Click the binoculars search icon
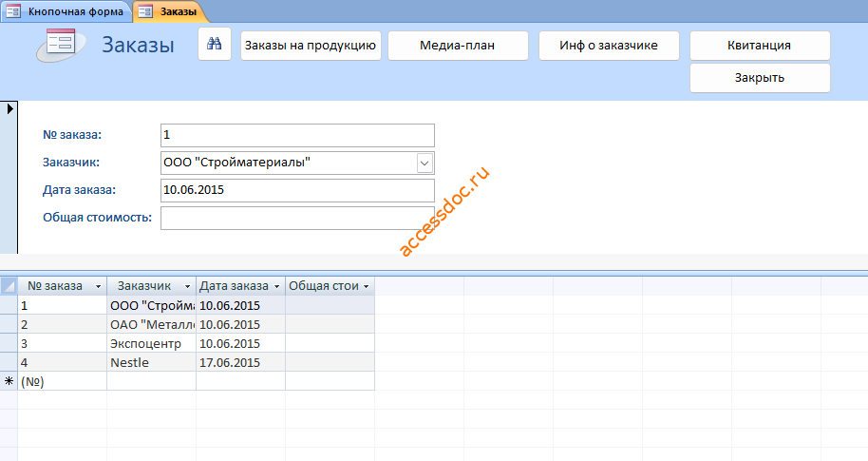 (x=215, y=45)
